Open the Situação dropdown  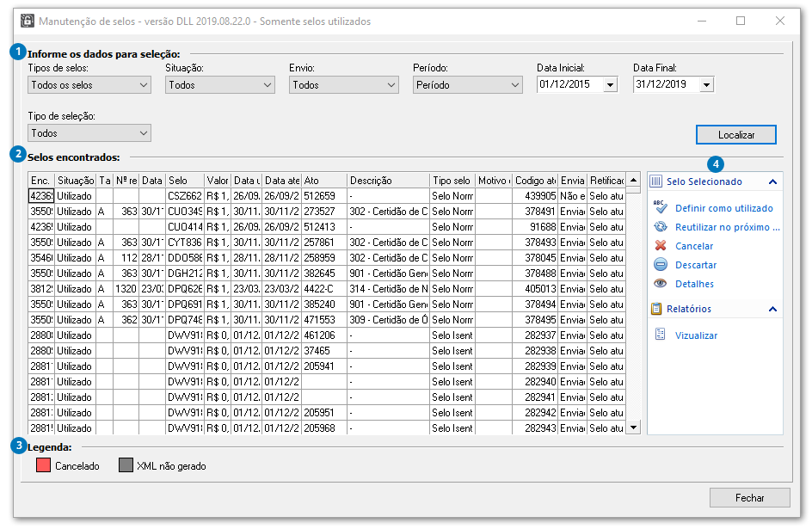[219, 85]
